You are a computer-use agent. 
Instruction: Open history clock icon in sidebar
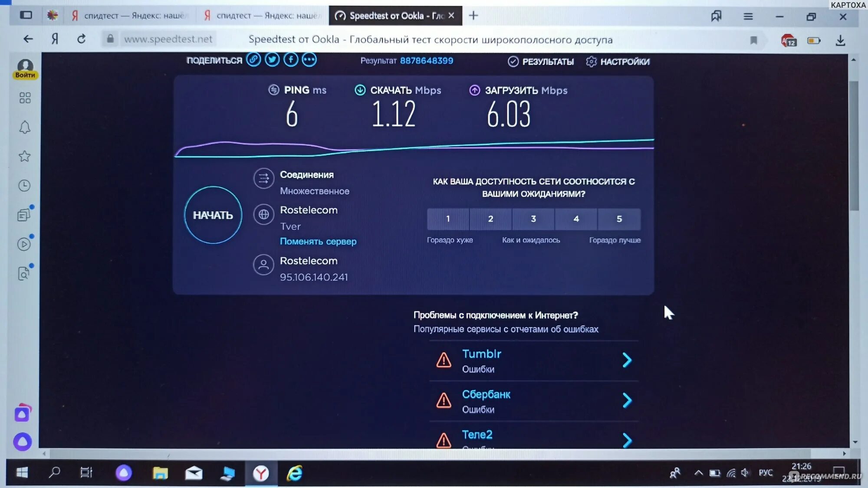[x=24, y=186]
